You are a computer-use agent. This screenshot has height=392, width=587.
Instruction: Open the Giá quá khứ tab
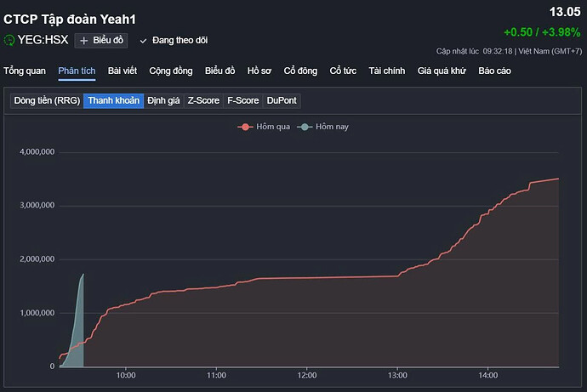tap(442, 71)
